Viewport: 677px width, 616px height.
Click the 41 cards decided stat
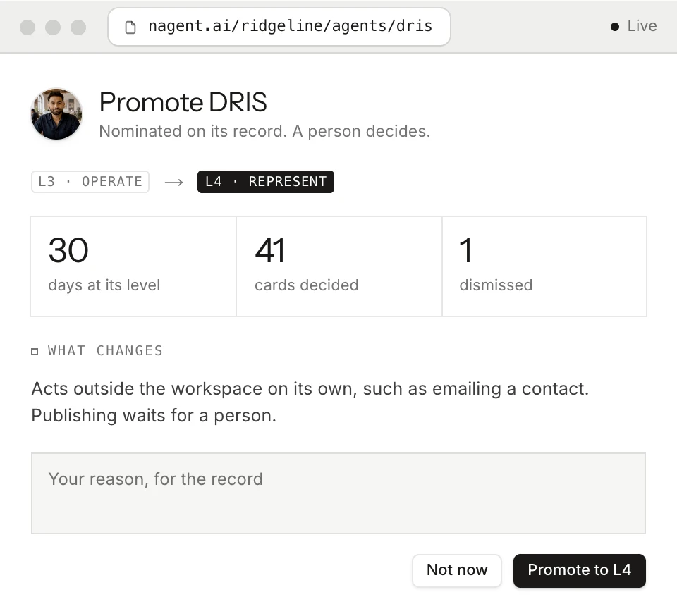[339, 266]
